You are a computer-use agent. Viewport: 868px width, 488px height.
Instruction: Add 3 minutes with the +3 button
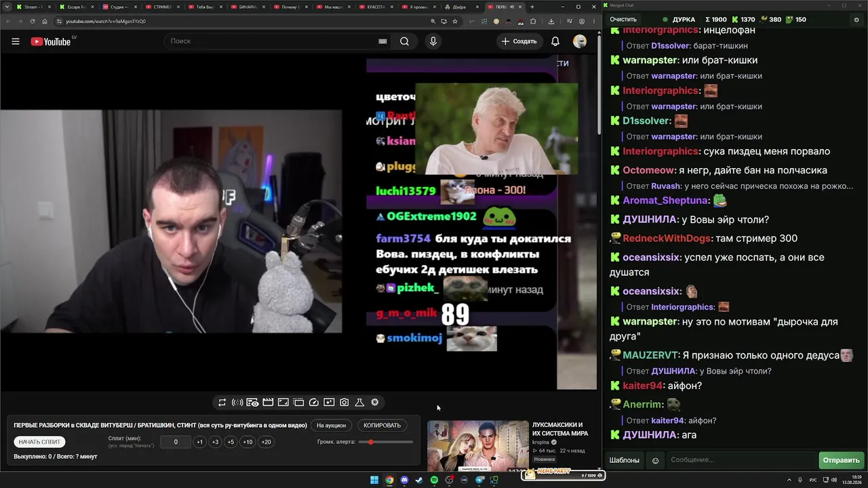(215, 442)
